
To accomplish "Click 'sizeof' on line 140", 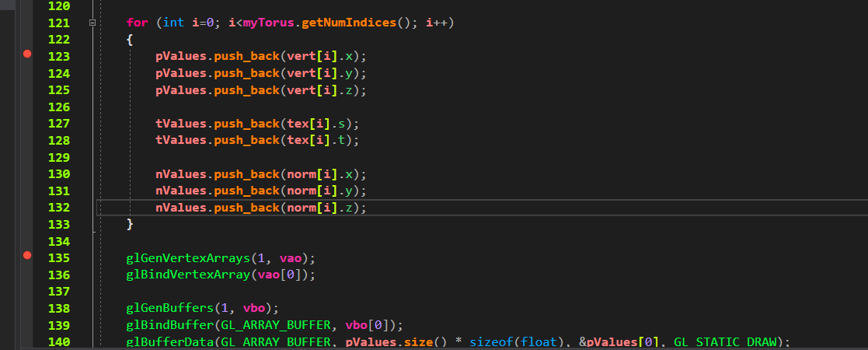I will [491, 341].
